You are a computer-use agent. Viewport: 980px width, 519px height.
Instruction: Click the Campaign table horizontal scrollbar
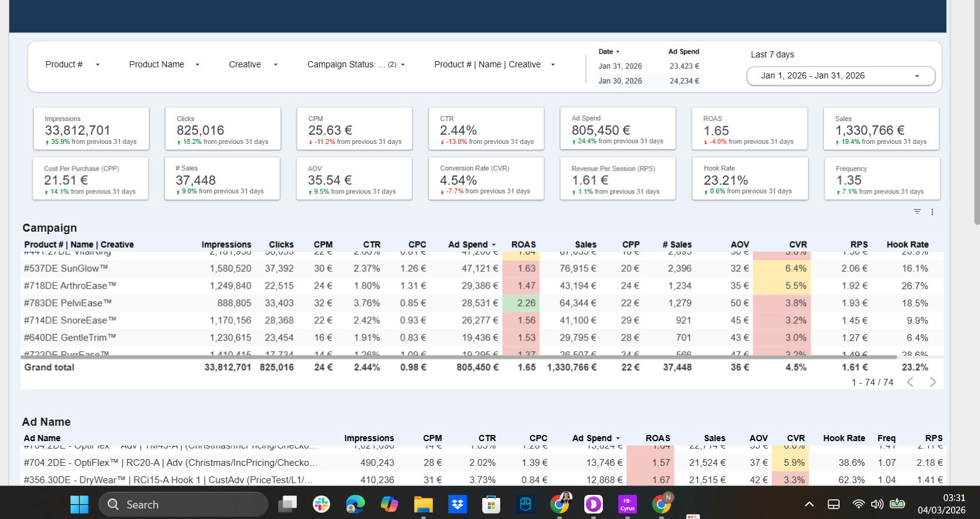tap(459, 357)
